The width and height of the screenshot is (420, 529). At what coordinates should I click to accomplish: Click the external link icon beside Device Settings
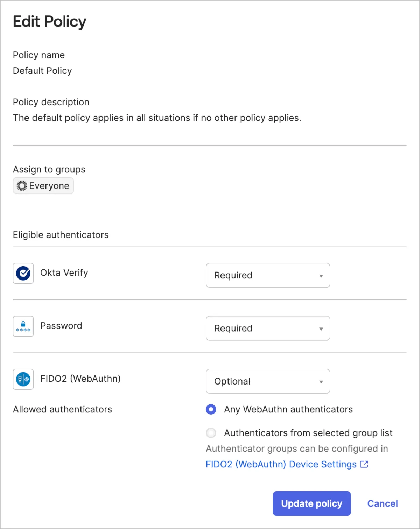pos(364,464)
